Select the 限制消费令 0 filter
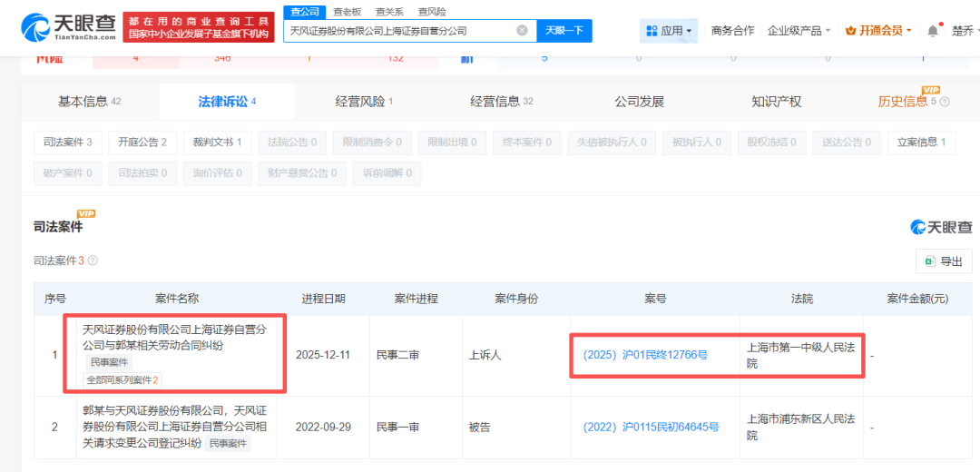 372,142
